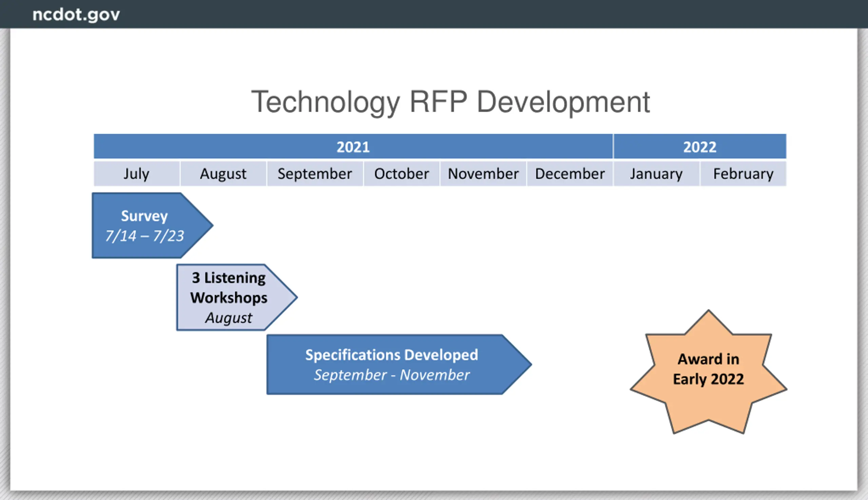Image resolution: width=868 pixels, height=500 pixels.
Task: Click the 2021 year header bar
Action: pos(353,147)
